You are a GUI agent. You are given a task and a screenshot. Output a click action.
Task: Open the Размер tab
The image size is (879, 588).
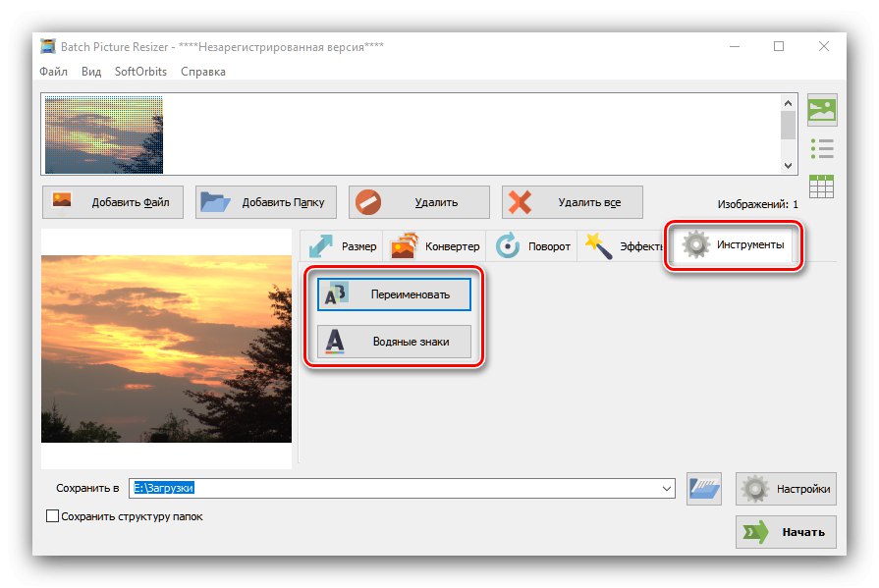pyautogui.click(x=342, y=245)
